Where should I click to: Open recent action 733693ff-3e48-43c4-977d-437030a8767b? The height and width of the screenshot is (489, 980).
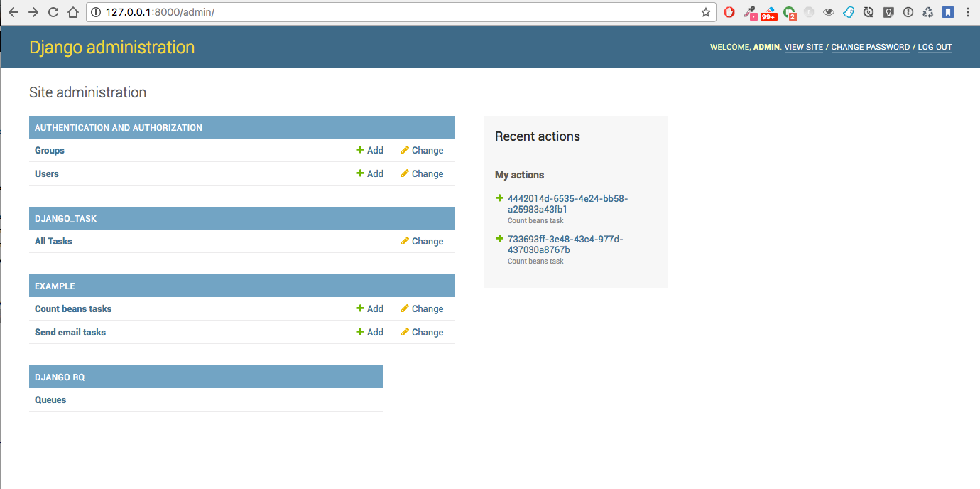tap(565, 244)
